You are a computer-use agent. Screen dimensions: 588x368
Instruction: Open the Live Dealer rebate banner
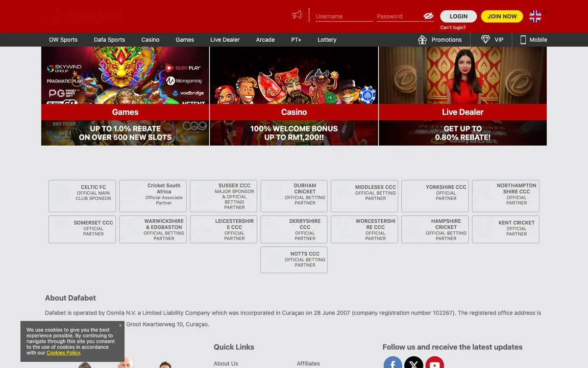coord(463,96)
